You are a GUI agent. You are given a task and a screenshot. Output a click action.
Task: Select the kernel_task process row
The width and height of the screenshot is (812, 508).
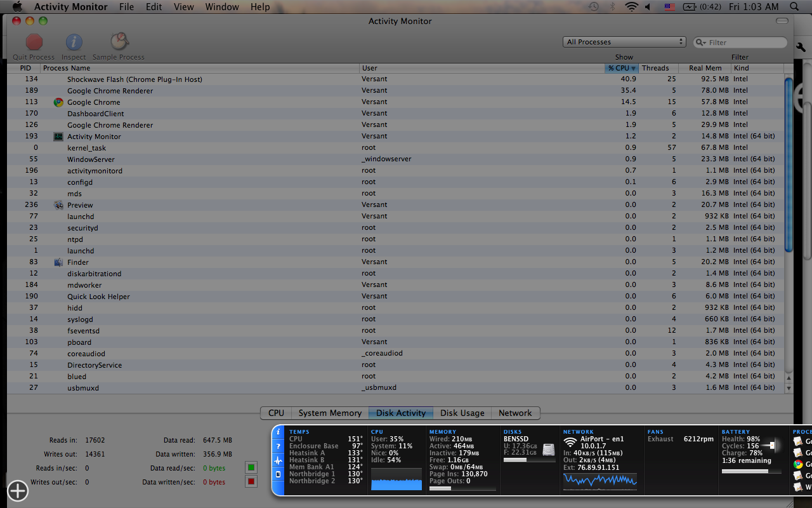click(396, 148)
